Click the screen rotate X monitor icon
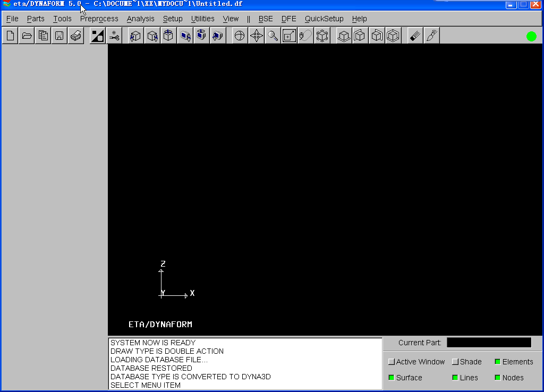This screenshot has width=544, height=392. click(185, 36)
